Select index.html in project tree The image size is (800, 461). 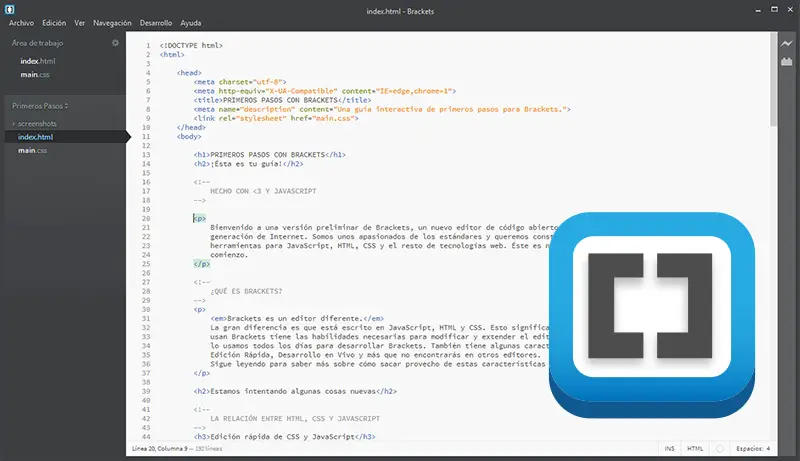point(35,137)
